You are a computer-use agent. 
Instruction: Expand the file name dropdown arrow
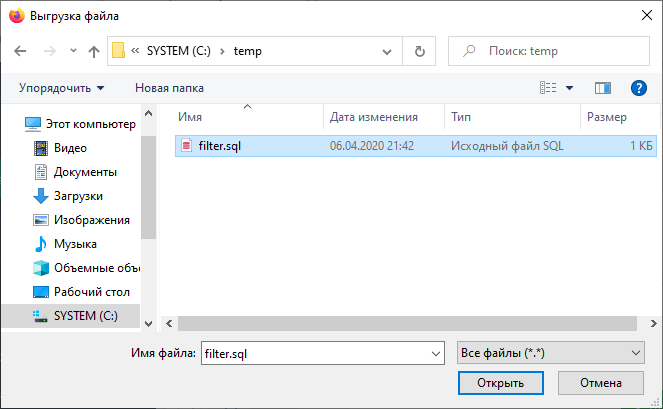coord(436,353)
